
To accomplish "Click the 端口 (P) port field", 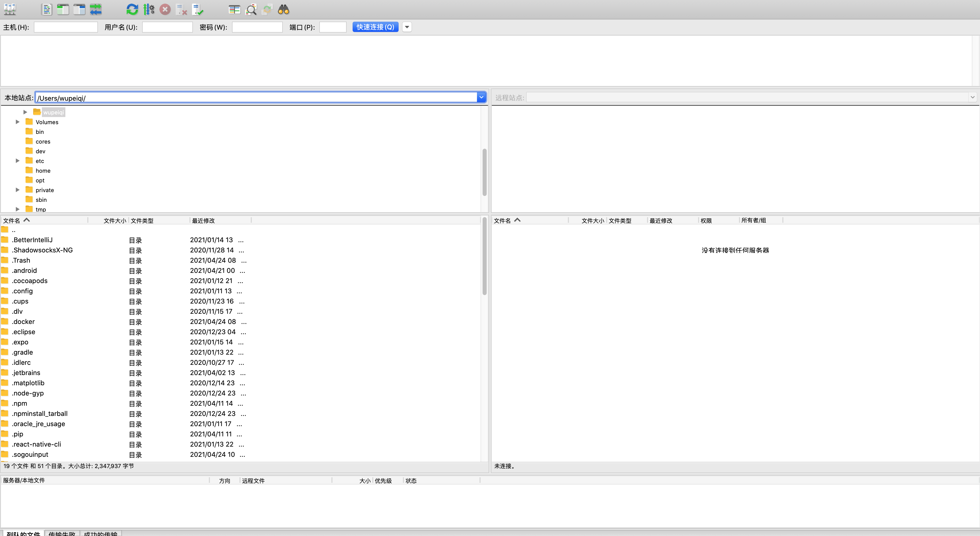I will coord(333,27).
